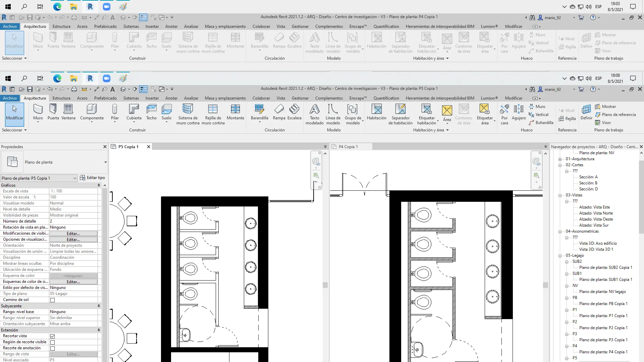Activate Pilar tool in P5 Copia 1 window ribbon
This screenshot has width=644, height=362.
115,112
